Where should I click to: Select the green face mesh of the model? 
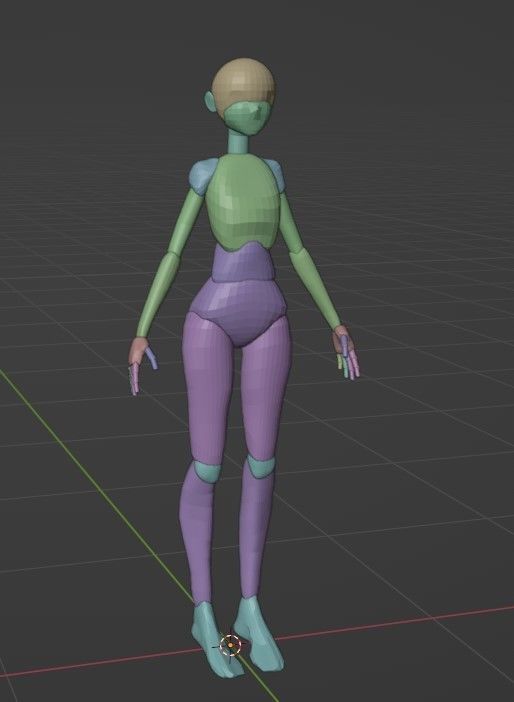tap(247, 118)
